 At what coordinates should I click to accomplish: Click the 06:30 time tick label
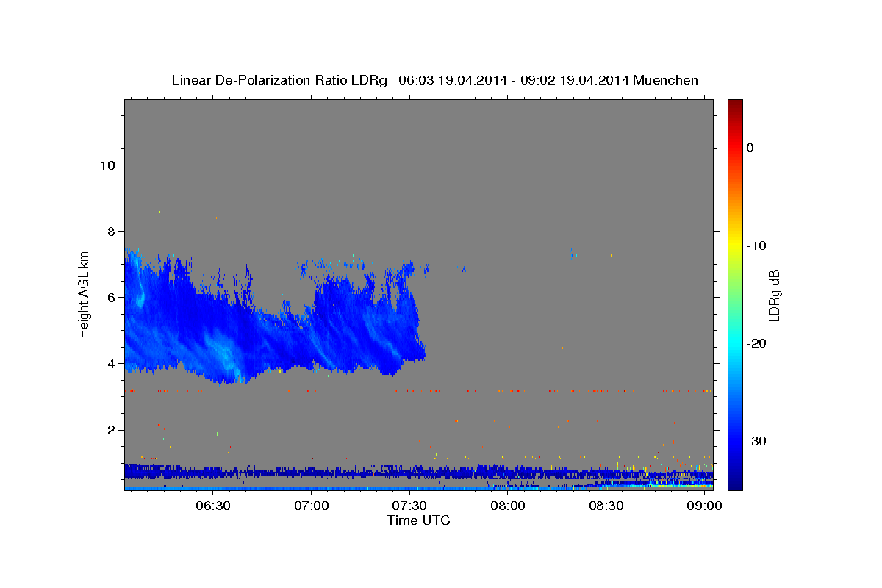pos(213,506)
